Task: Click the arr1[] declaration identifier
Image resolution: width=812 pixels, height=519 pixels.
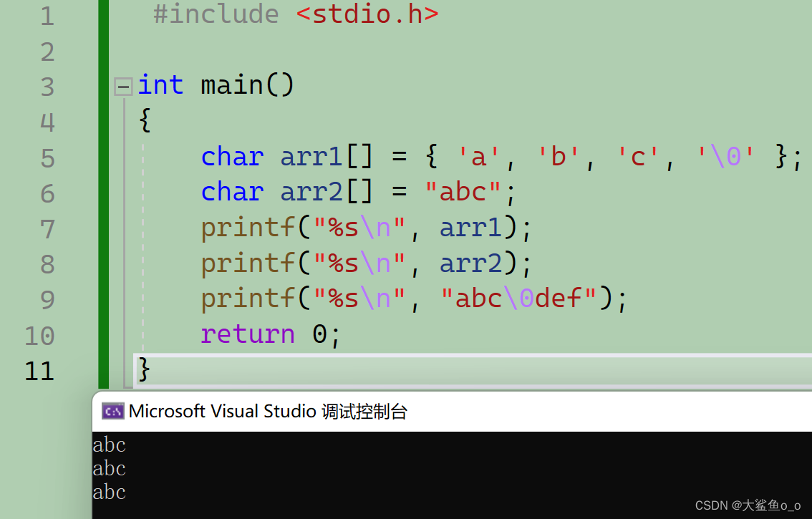Action: pyautogui.click(x=327, y=157)
